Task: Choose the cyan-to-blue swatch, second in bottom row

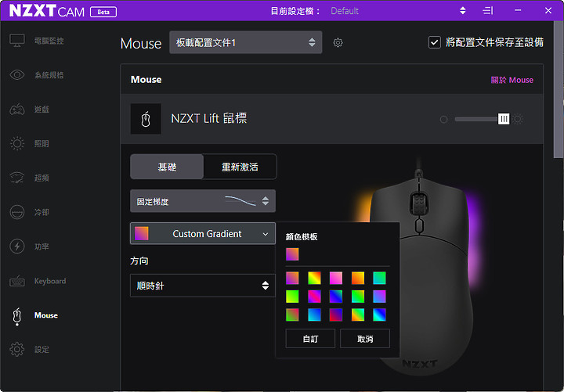Action: point(314,315)
